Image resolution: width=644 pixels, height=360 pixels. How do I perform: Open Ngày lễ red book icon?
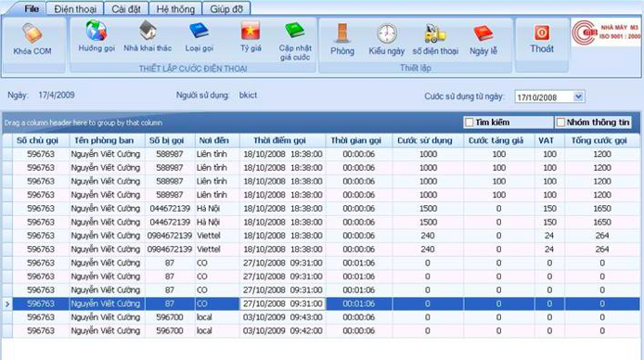pos(483,33)
